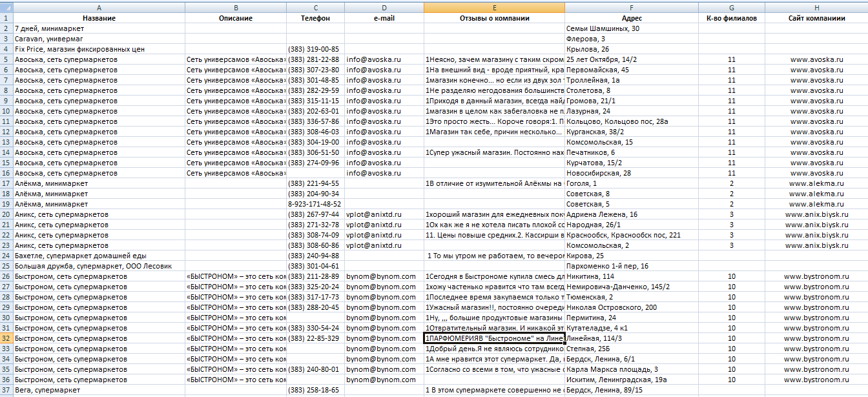
Task: Select address cell 'Немировича-Данченко, 145/2'
Action: click(x=631, y=287)
